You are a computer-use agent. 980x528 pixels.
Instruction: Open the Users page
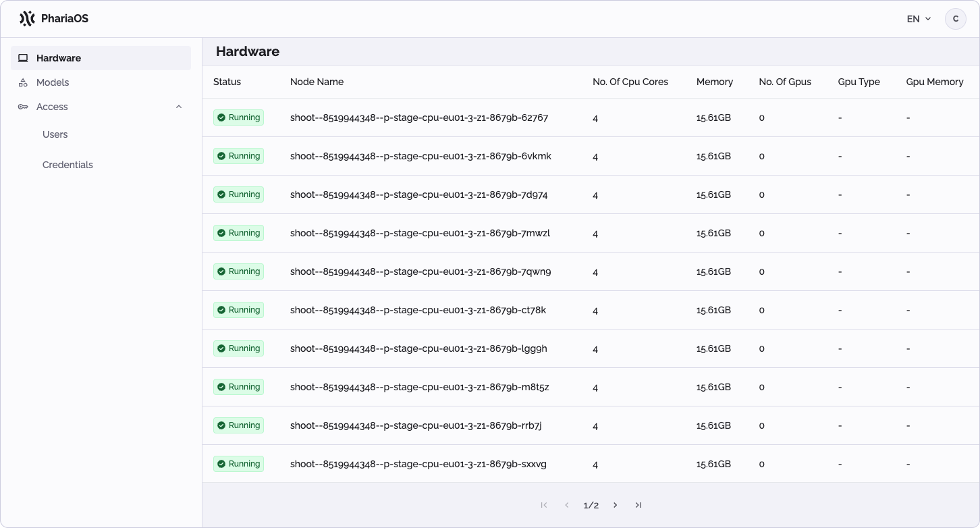(55, 134)
